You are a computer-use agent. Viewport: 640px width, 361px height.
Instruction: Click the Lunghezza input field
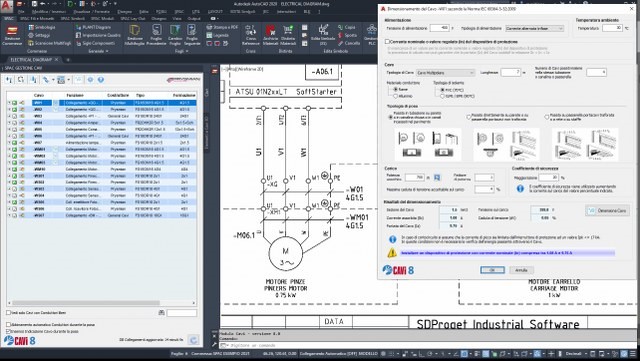coord(511,72)
